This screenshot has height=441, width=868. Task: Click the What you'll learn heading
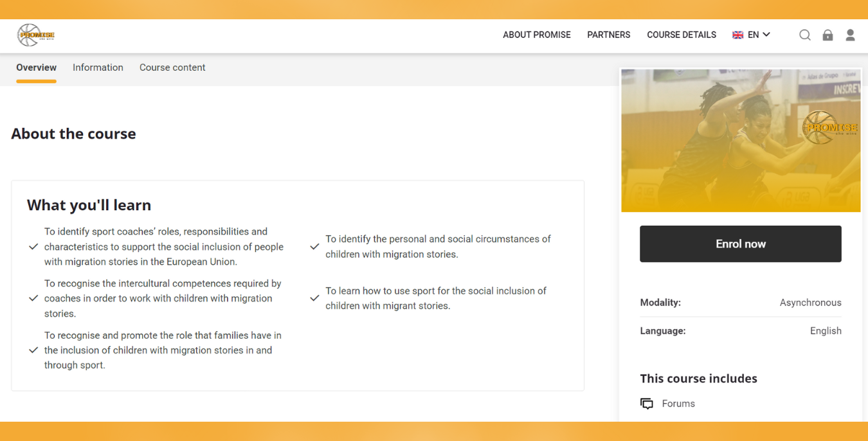[x=89, y=205]
